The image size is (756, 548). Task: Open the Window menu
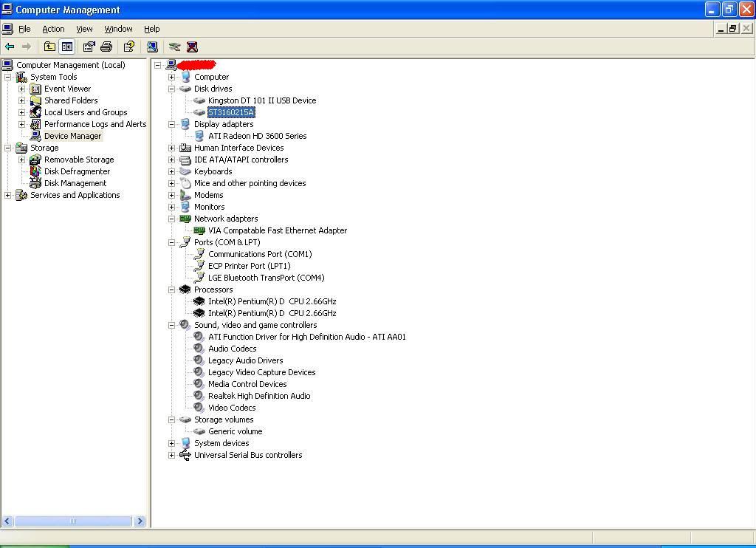point(119,29)
